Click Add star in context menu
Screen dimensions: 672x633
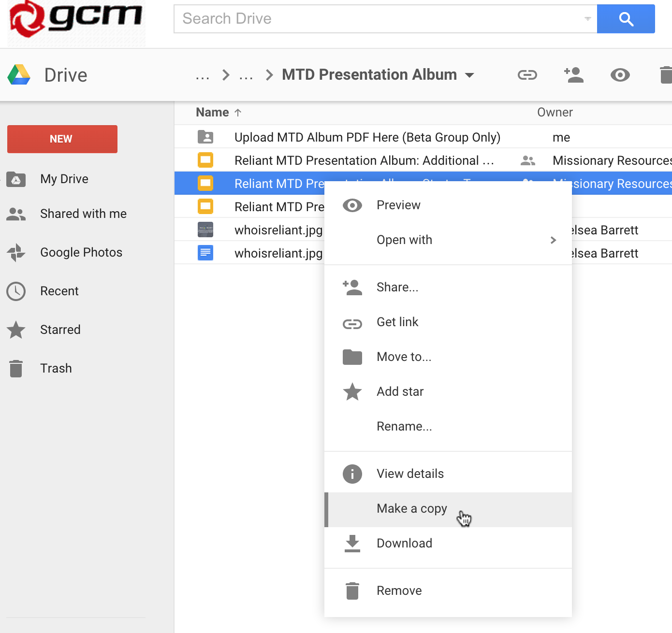pos(400,391)
